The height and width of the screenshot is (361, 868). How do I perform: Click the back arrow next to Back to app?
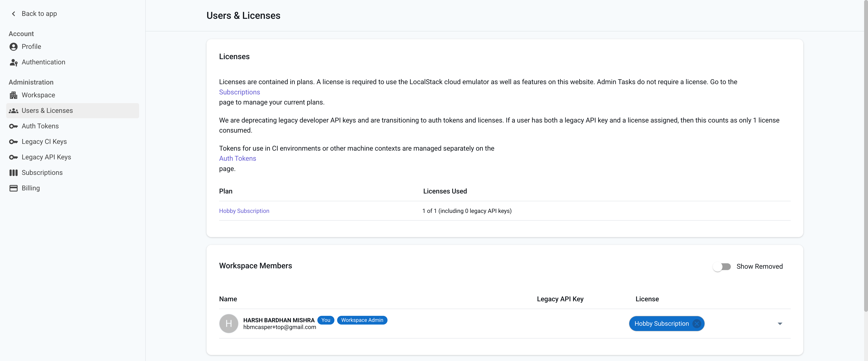(x=13, y=14)
